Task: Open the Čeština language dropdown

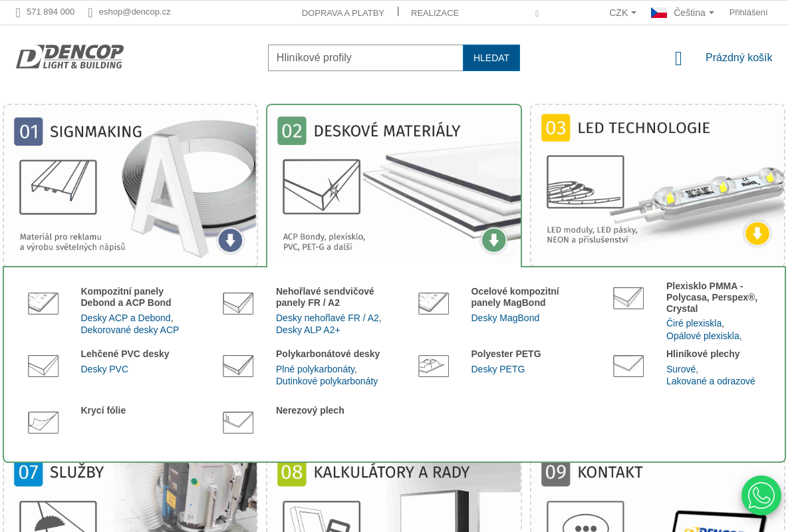Action: (x=682, y=13)
